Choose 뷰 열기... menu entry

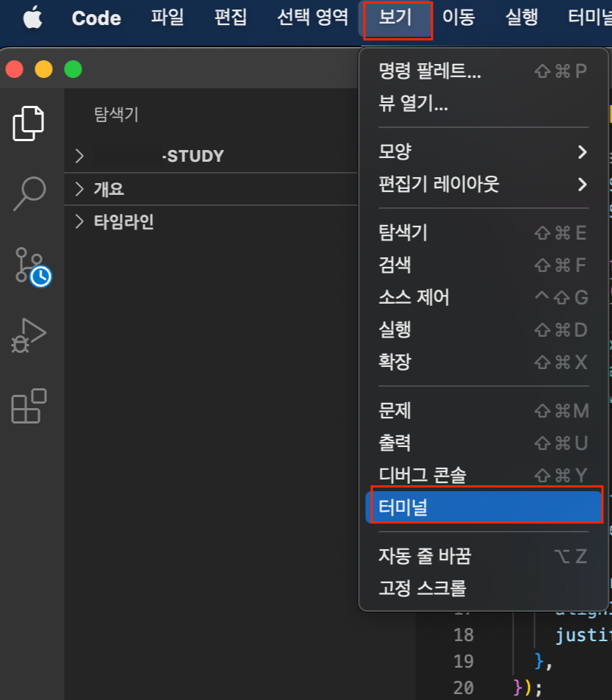coord(483,103)
